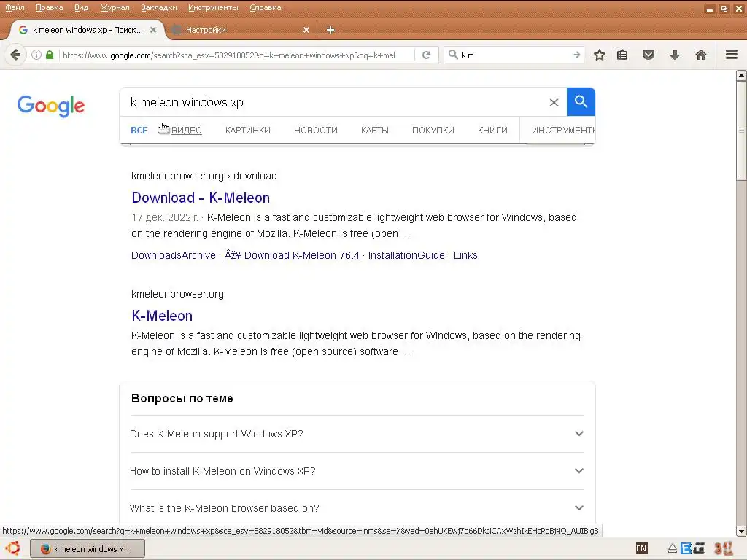Image resolution: width=747 pixels, height=560 pixels.
Task: Focus the browser search box with k m
Action: (514, 55)
